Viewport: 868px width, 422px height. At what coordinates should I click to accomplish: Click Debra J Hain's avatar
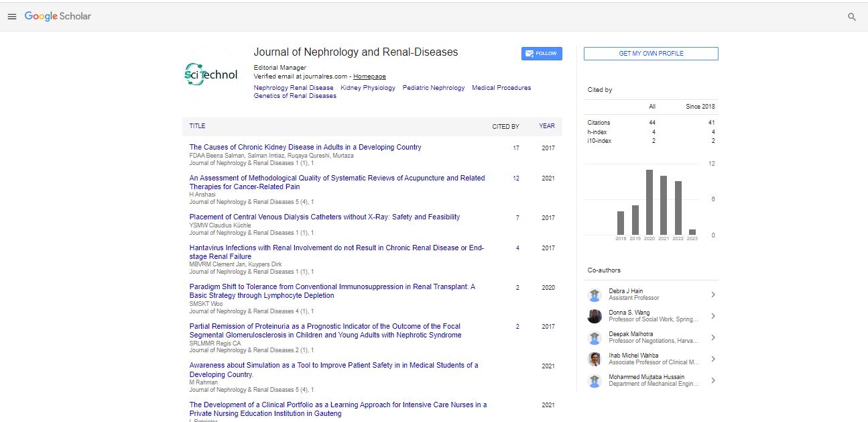point(595,295)
